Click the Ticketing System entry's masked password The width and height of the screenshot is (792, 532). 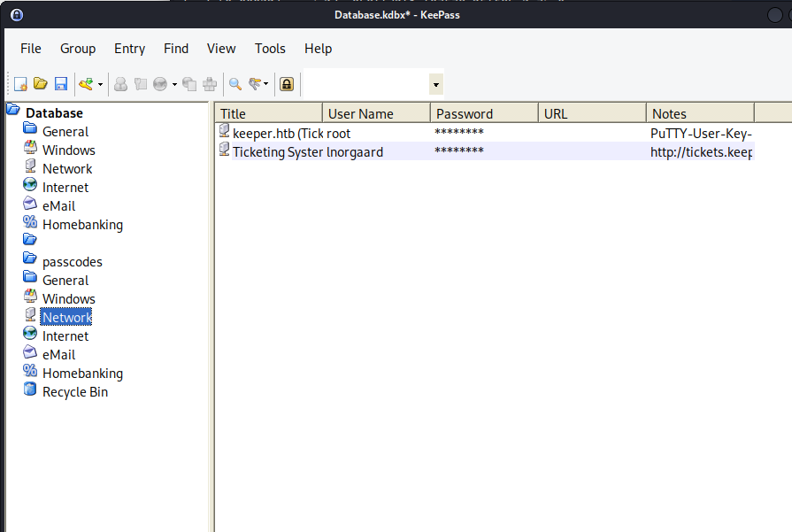click(458, 150)
